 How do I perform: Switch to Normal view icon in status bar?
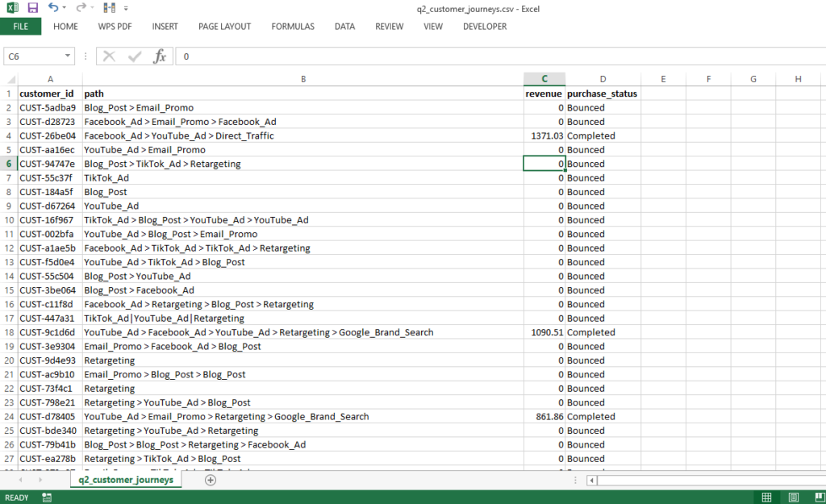tap(766, 498)
